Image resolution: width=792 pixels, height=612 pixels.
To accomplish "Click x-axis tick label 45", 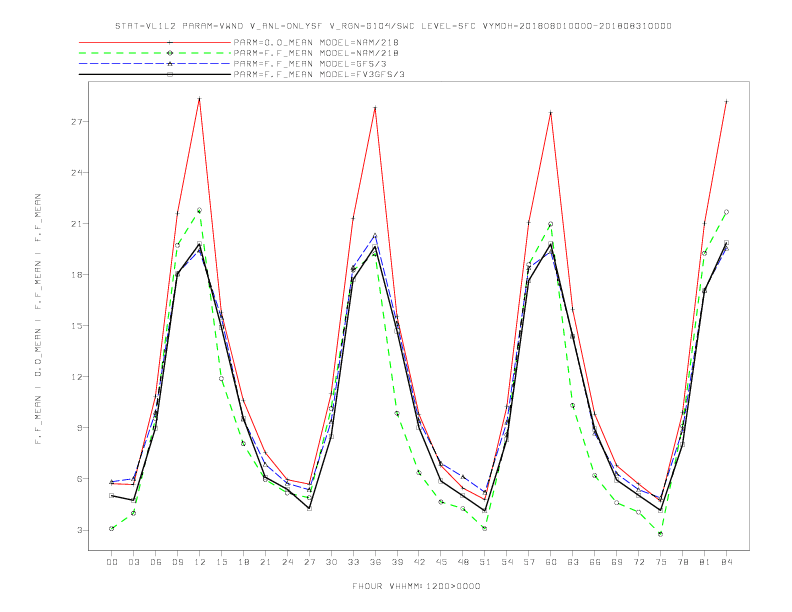I will 441,562.
